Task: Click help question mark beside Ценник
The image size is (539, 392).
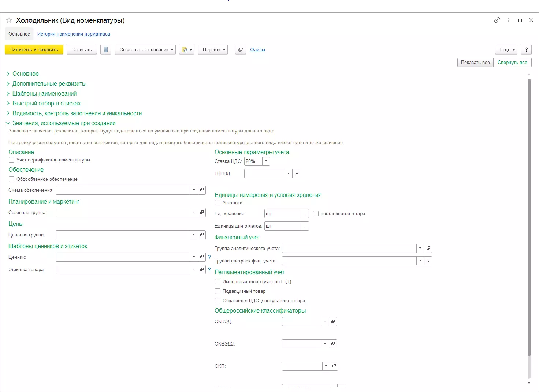Action: click(209, 257)
